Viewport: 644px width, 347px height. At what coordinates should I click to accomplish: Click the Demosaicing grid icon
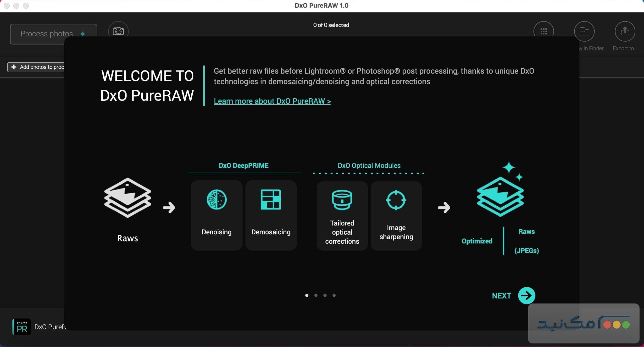pos(271,199)
